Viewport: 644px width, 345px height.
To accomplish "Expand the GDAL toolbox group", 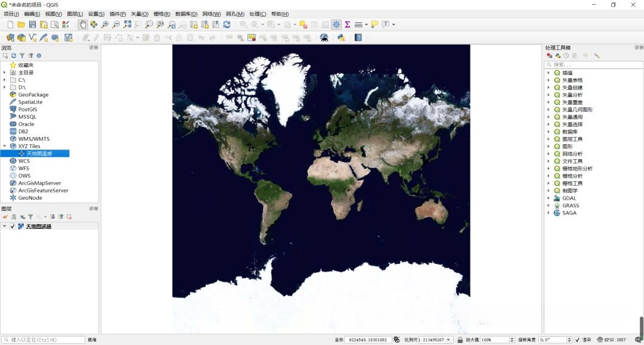I will 549,198.
